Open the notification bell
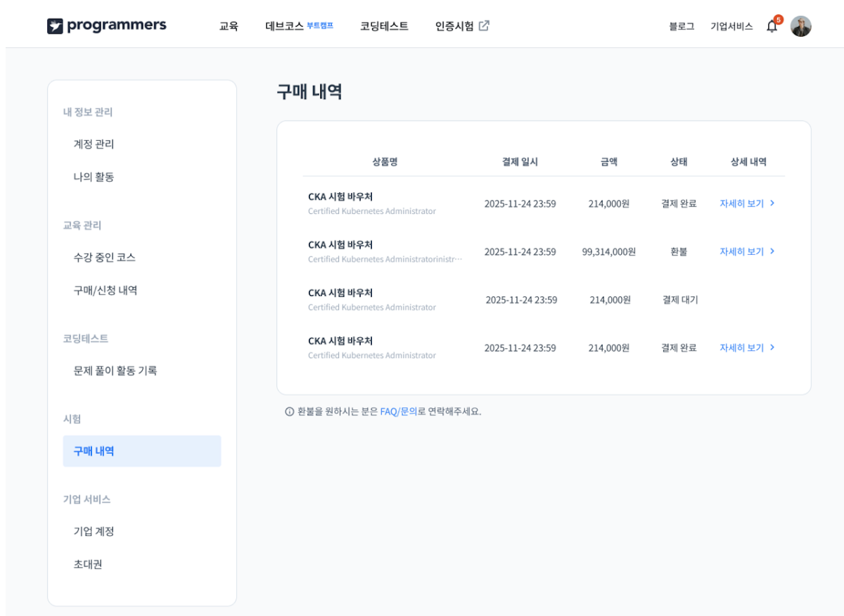 772,26
